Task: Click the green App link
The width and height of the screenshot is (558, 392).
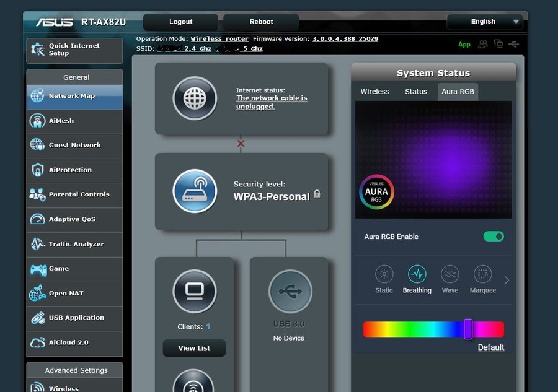Action: [464, 45]
